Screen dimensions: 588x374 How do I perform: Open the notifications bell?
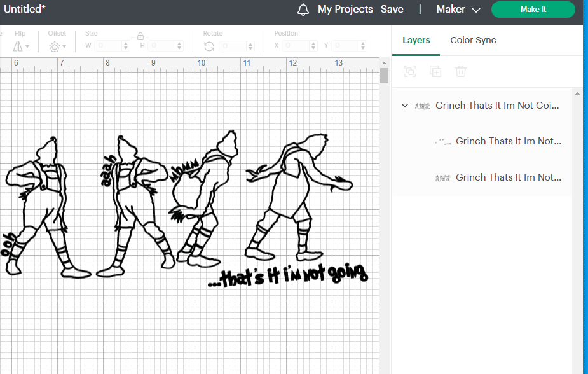click(x=303, y=10)
